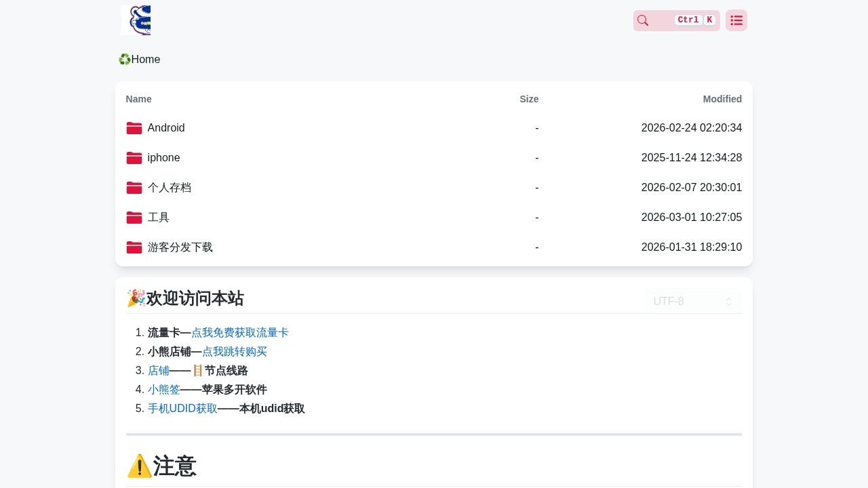The image size is (868, 488).
Task: Click the site logo in the top-left corner
Action: tap(136, 20)
